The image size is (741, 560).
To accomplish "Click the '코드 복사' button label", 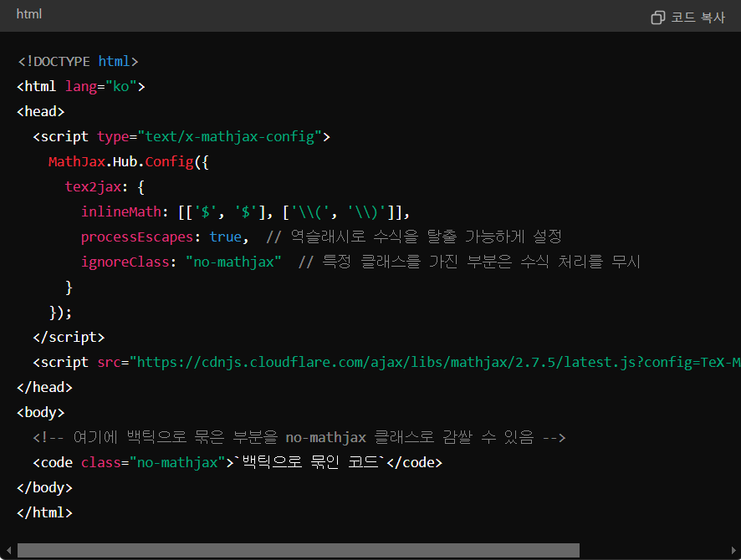I will pos(698,18).
